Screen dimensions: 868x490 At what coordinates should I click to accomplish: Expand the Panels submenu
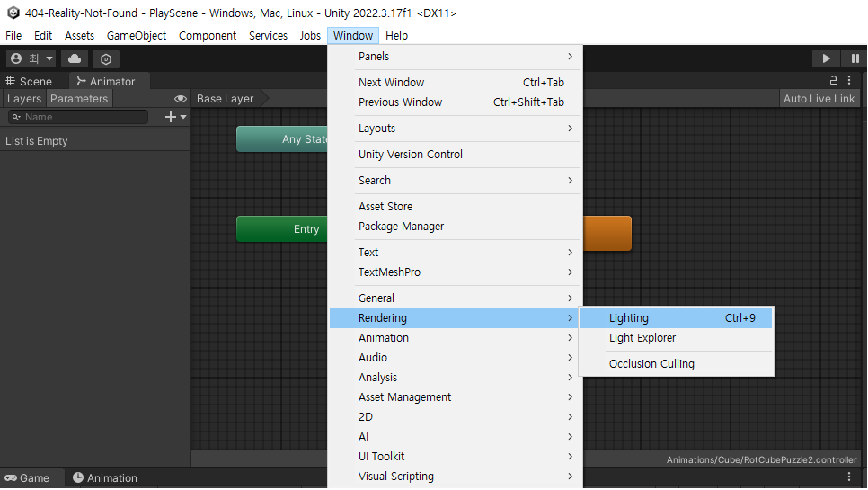tap(456, 57)
